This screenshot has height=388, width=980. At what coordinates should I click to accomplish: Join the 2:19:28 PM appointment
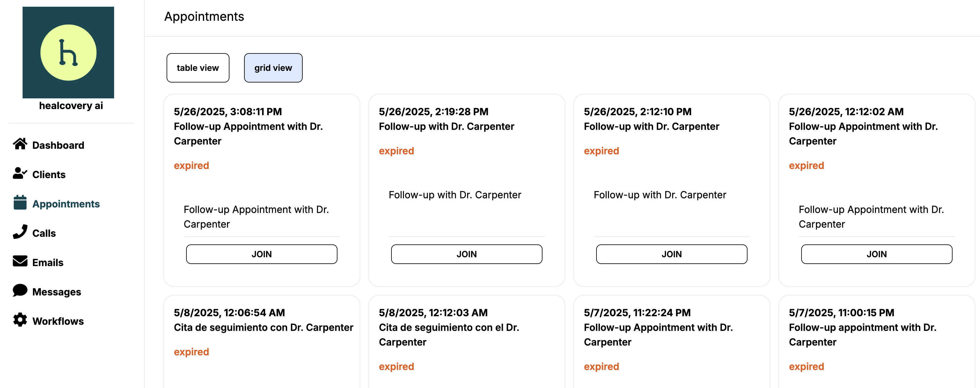pyautogui.click(x=467, y=254)
